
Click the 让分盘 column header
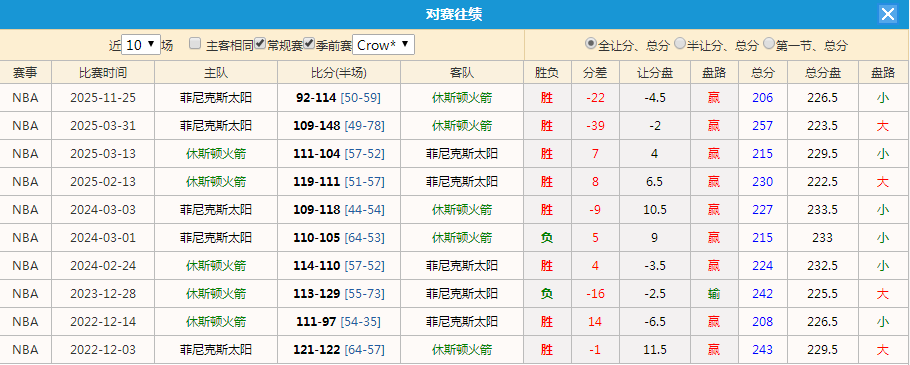pos(655,73)
